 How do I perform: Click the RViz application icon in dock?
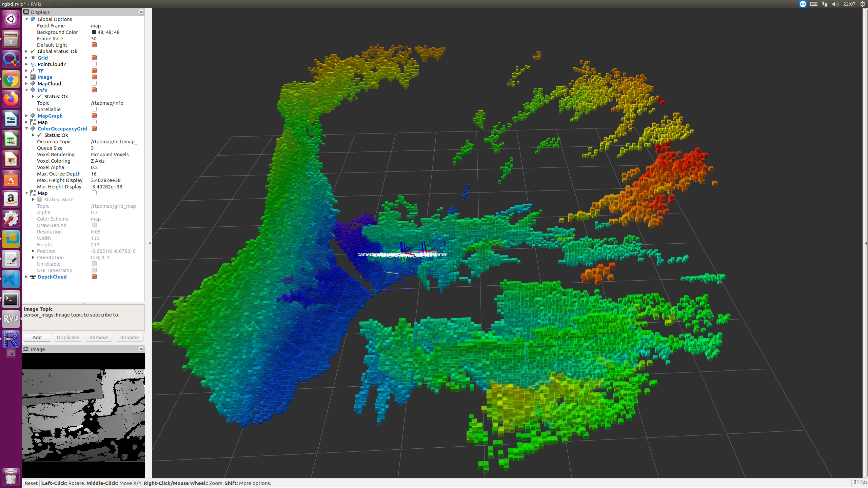11,318
